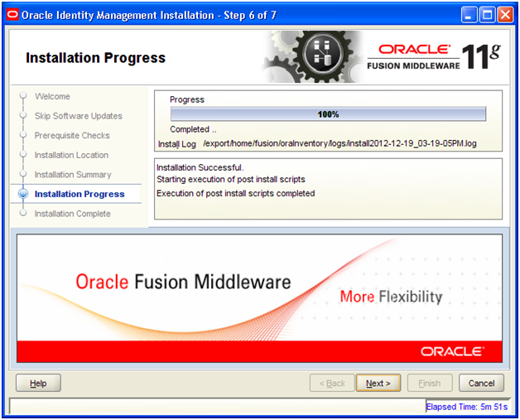The width and height of the screenshot is (520, 420).
Task: Select the Installation Summary step
Action: click(73, 175)
